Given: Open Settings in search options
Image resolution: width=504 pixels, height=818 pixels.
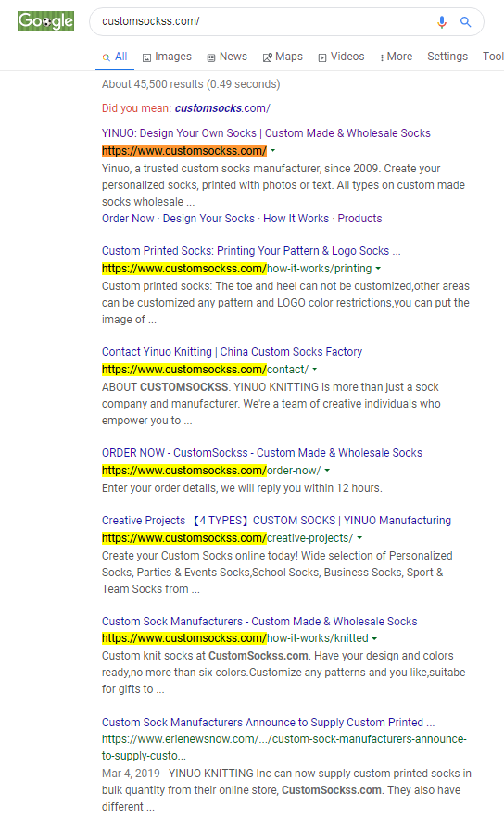Looking at the screenshot, I should (x=447, y=57).
